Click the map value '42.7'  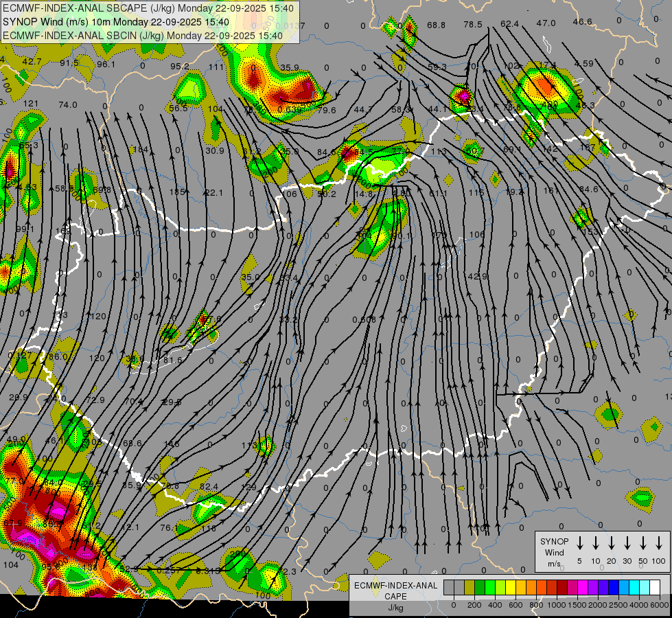[32, 62]
